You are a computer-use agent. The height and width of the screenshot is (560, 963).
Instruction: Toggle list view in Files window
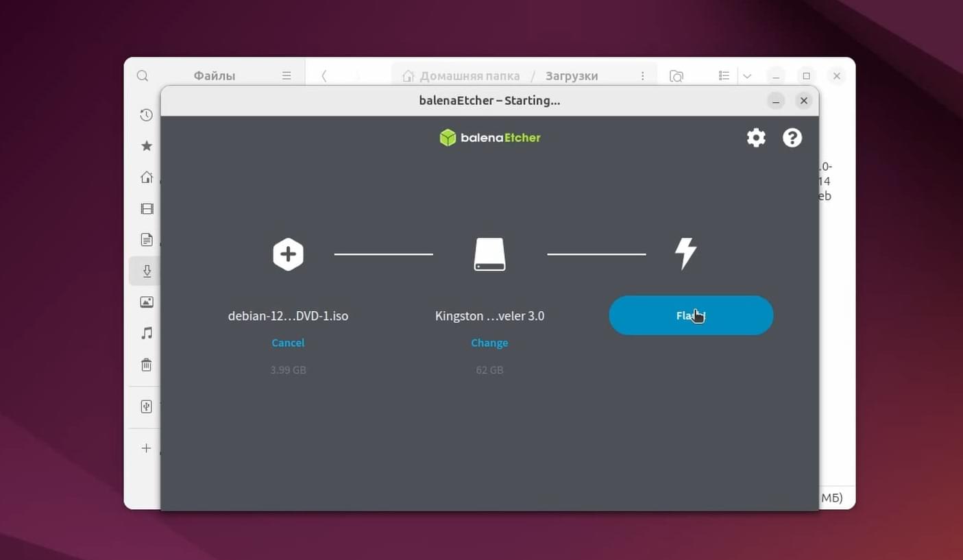coord(724,76)
